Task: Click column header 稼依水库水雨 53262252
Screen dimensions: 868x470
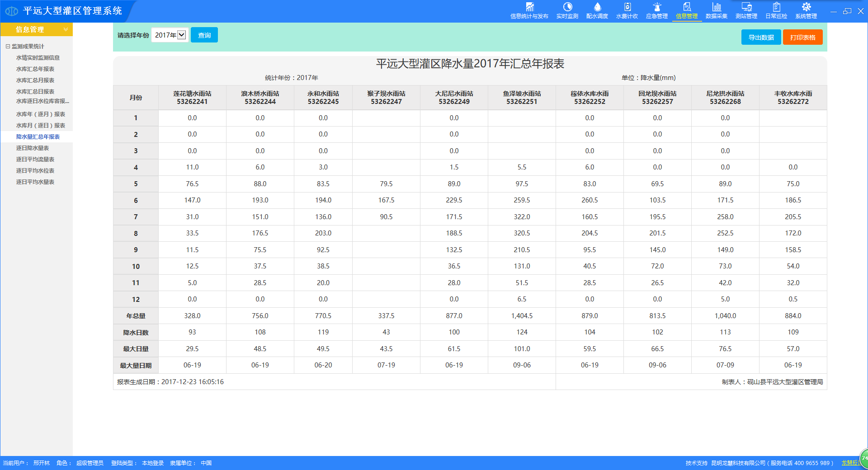Action: click(590, 98)
